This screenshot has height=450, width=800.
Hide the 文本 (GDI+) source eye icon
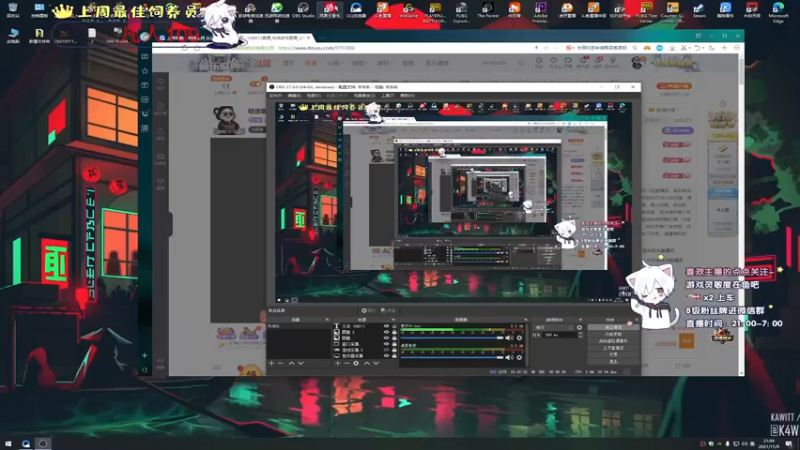[386, 326]
